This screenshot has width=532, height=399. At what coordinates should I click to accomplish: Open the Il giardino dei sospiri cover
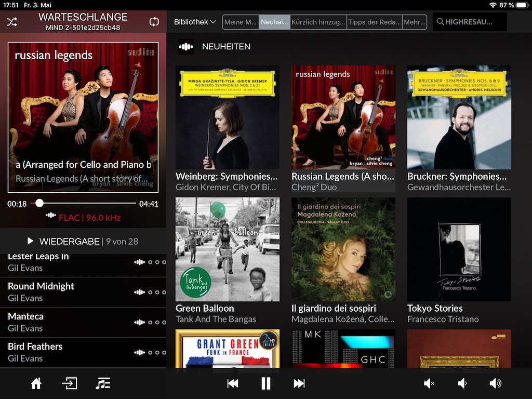click(x=343, y=249)
